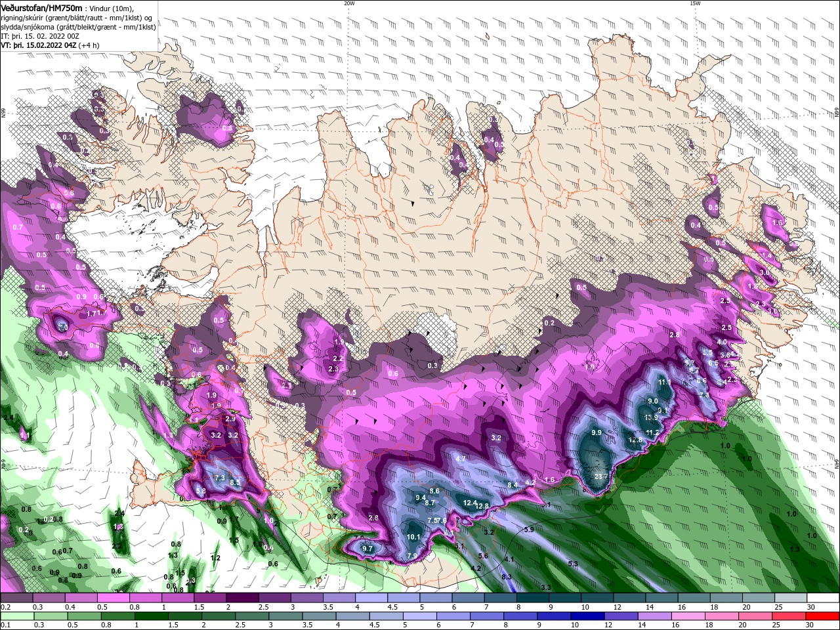Click the 5.3 precipitation value
This screenshot has height=630, width=840.
[573, 563]
